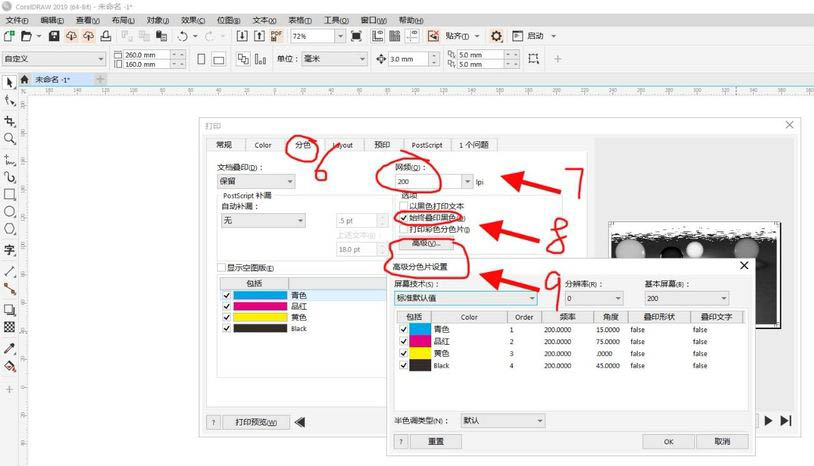Create a new document from toolbar

click(x=9, y=36)
